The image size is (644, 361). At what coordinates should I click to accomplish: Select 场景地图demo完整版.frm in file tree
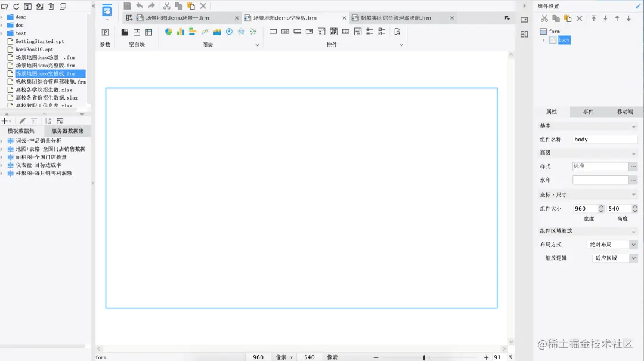pos(45,66)
